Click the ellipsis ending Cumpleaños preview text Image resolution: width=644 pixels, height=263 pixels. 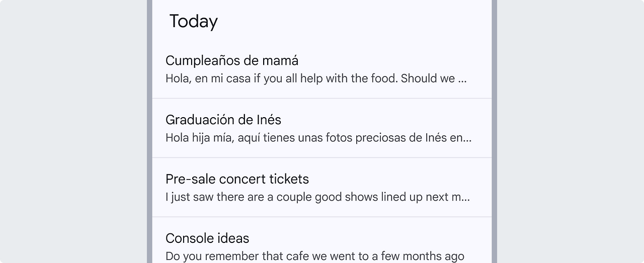point(462,80)
